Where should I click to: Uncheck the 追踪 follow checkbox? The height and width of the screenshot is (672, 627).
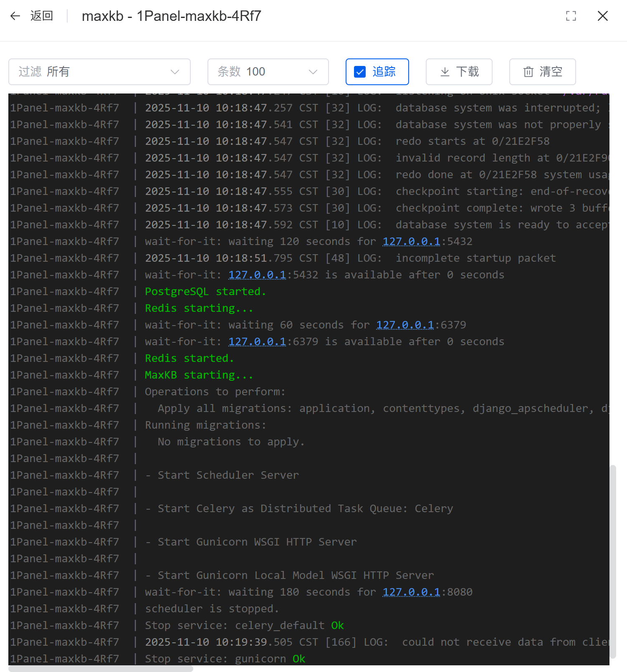click(x=360, y=72)
